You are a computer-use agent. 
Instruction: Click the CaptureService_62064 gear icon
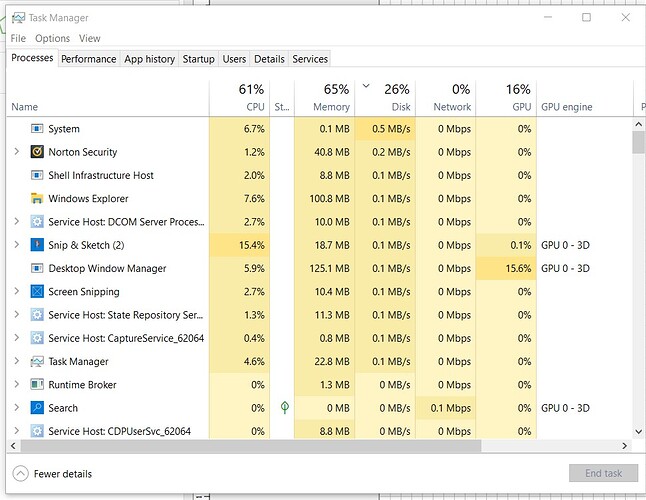37,338
